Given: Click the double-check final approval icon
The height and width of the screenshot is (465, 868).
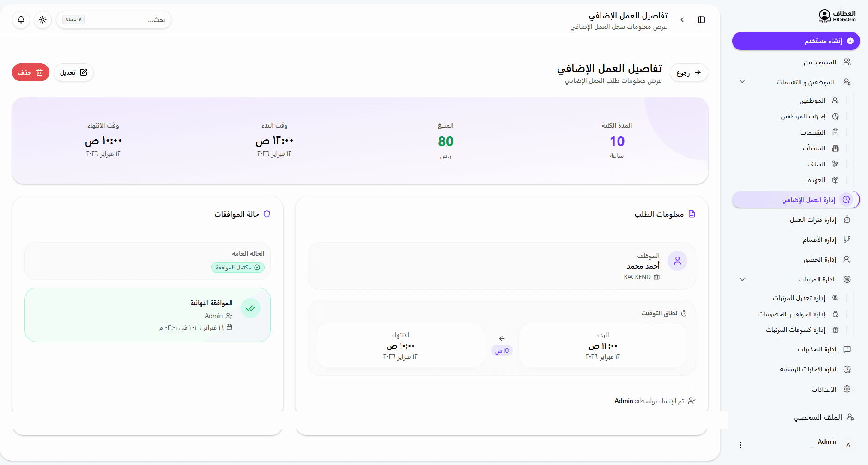Looking at the screenshot, I should 250,308.
